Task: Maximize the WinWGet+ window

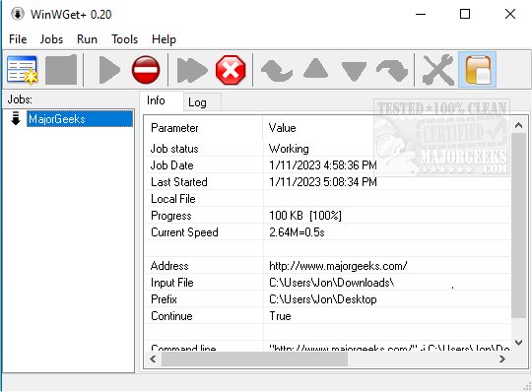Action: 465,14
